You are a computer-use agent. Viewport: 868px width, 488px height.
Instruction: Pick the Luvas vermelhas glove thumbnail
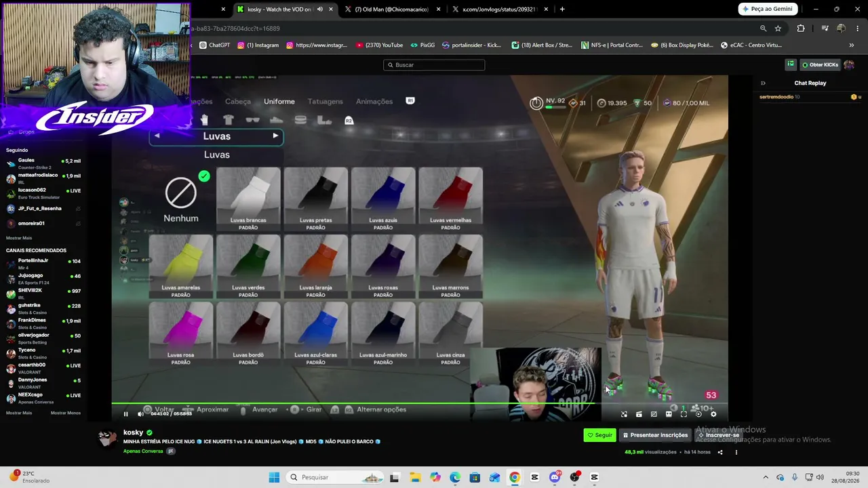coord(450,199)
